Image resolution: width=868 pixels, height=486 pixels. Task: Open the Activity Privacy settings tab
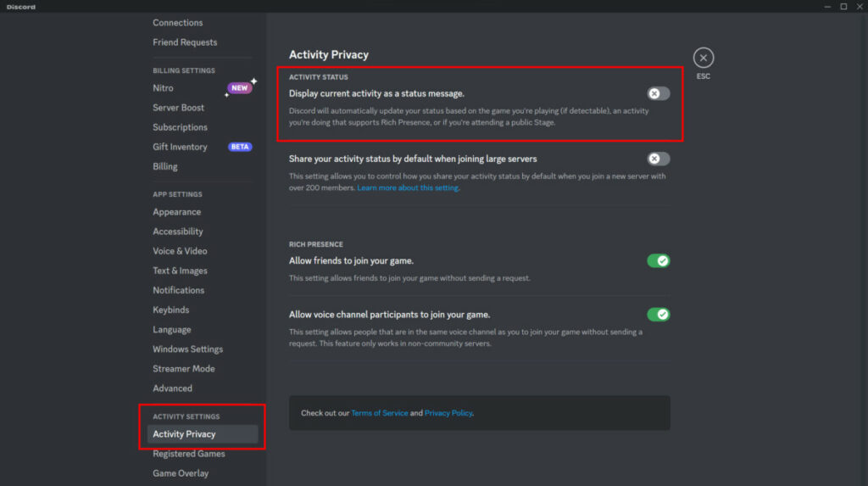click(x=184, y=434)
